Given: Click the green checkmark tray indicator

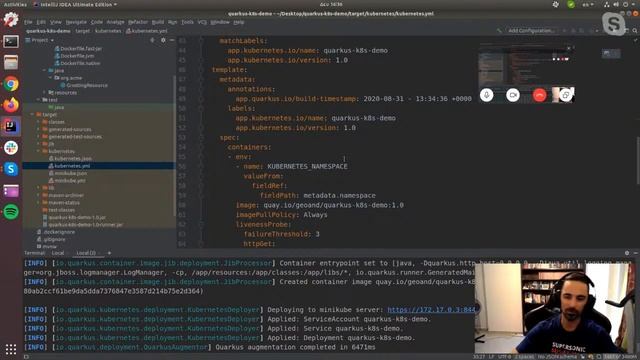Looking at the screenshot, I should [571, 4].
